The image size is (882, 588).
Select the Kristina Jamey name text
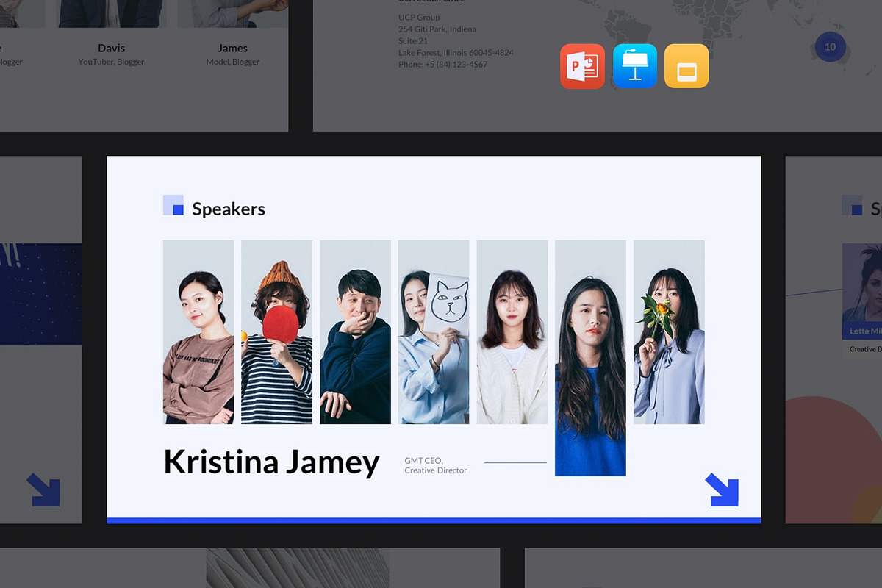tap(271, 462)
